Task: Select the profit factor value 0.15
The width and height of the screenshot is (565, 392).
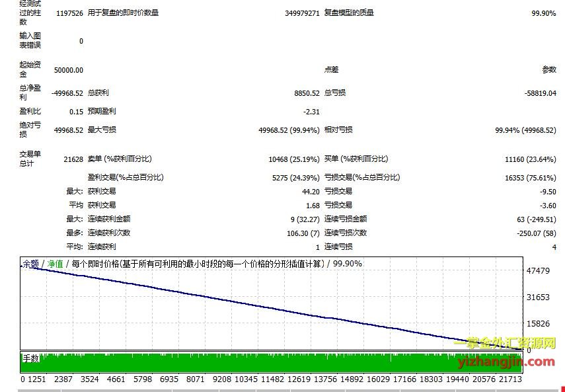Action: (x=75, y=112)
